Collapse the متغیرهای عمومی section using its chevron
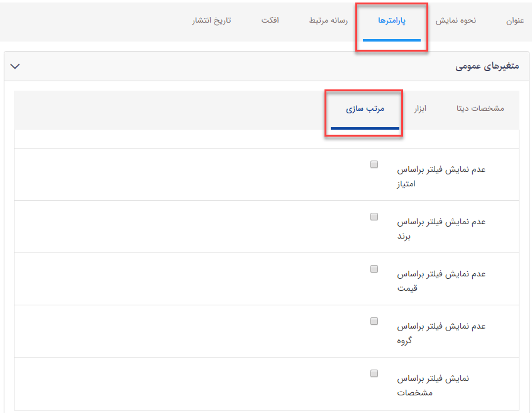Image resolution: width=532 pixels, height=413 pixels. (x=15, y=65)
